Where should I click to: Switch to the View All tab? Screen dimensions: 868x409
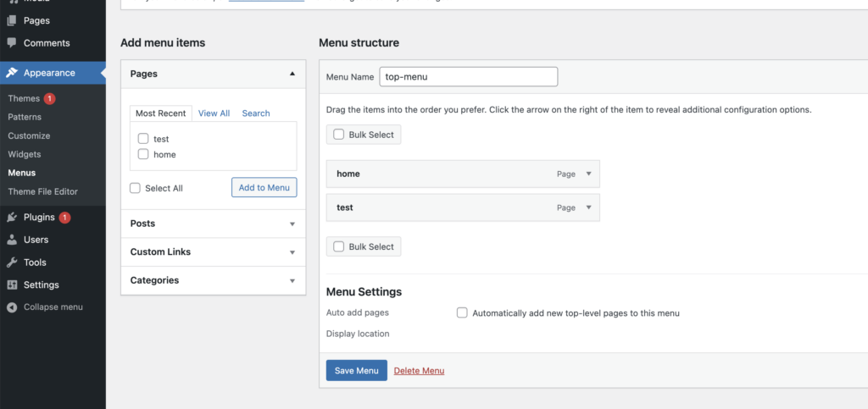pos(214,113)
